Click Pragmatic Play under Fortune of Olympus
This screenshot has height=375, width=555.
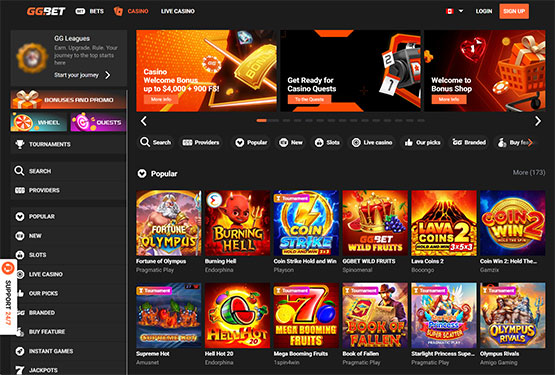[x=155, y=270]
